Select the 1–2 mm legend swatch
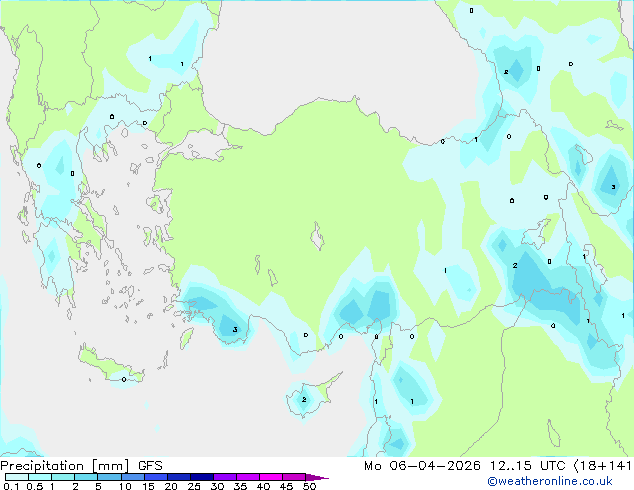This screenshot has height=490, width=634. pos(63,477)
